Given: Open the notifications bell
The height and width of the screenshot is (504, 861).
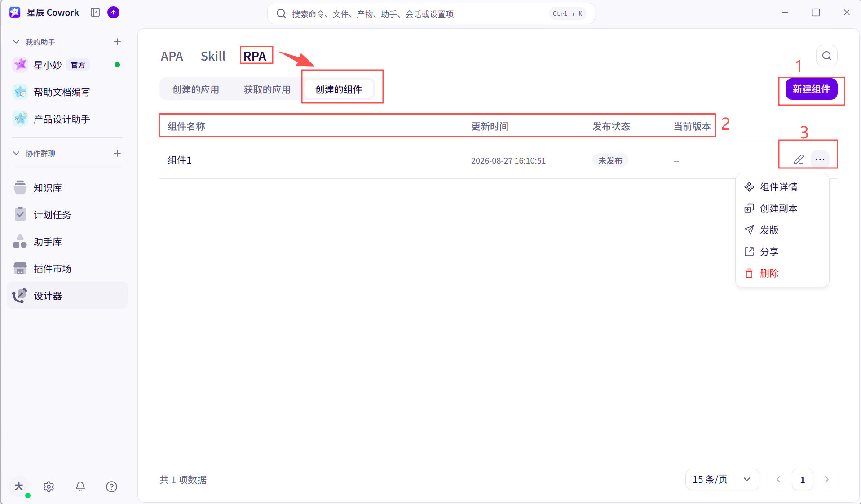Looking at the screenshot, I should 80,486.
